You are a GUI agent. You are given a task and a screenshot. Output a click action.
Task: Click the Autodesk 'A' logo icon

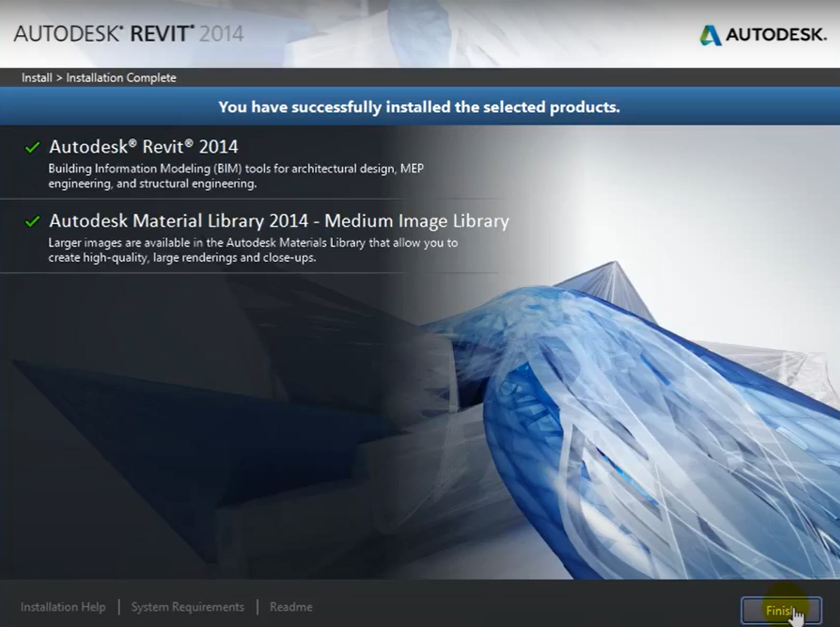(710, 34)
